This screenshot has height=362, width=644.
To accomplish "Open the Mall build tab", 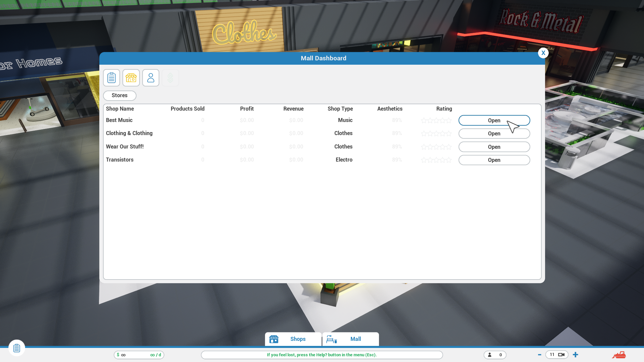I will (x=351, y=339).
